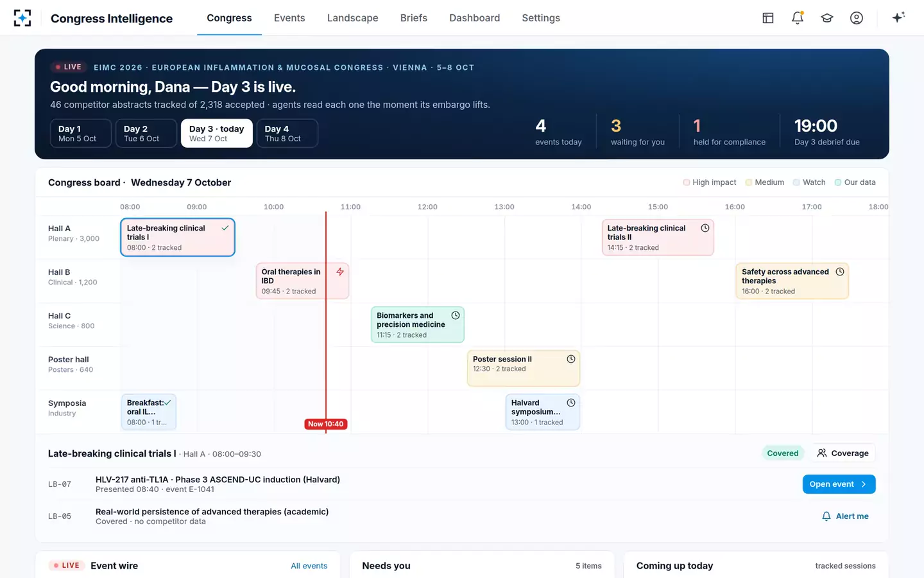Viewport: 924px width, 578px height.
Task: Toggle the Our data legend filter
Action: 855,182
